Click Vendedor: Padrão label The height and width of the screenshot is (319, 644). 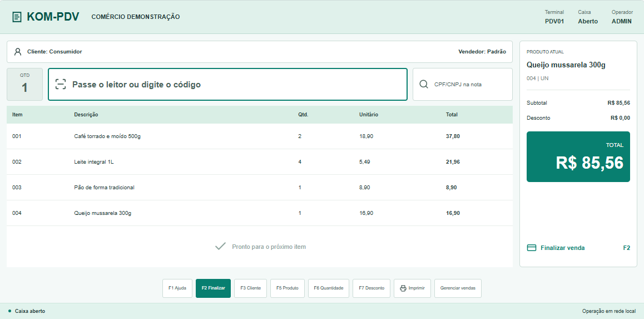482,52
